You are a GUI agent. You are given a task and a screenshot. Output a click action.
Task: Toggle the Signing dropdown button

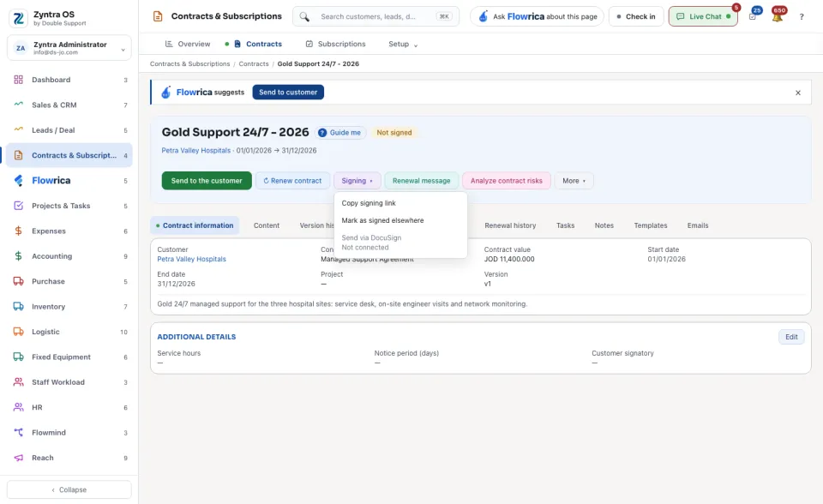click(x=357, y=181)
